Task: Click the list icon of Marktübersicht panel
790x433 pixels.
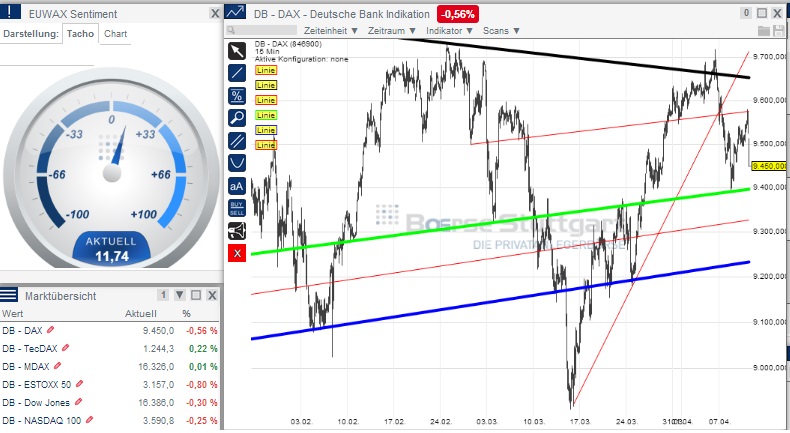Action: 9,294
